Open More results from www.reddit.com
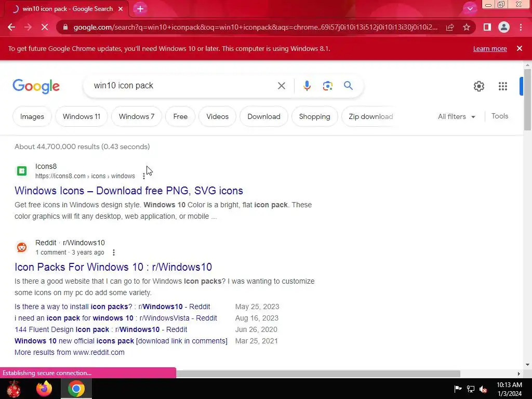 [70, 353]
